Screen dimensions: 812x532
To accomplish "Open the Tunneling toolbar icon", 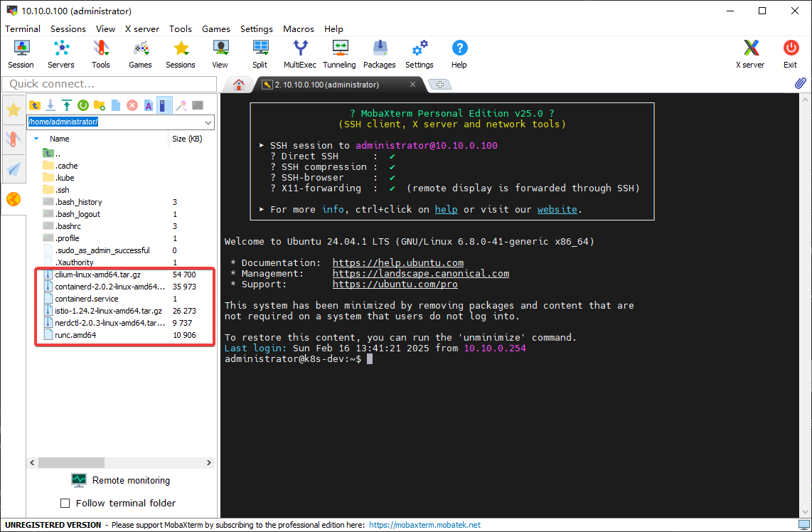I will click(340, 54).
